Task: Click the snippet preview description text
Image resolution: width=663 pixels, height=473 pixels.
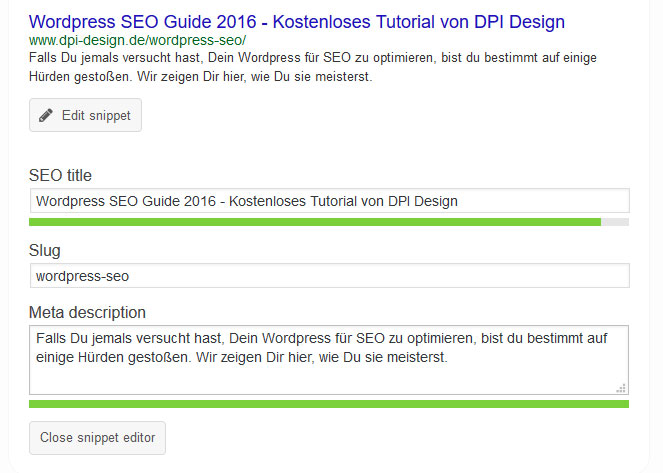Action: point(312,67)
